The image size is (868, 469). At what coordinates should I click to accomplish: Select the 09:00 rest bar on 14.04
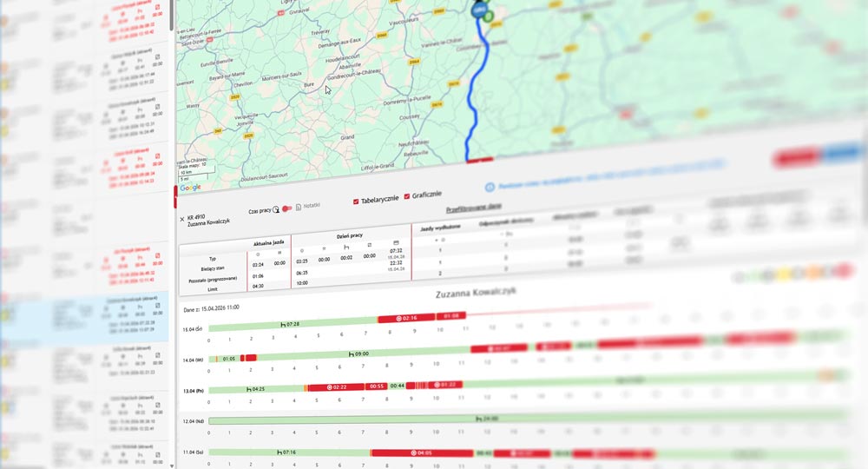pyautogui.click(x=363, y=353)
